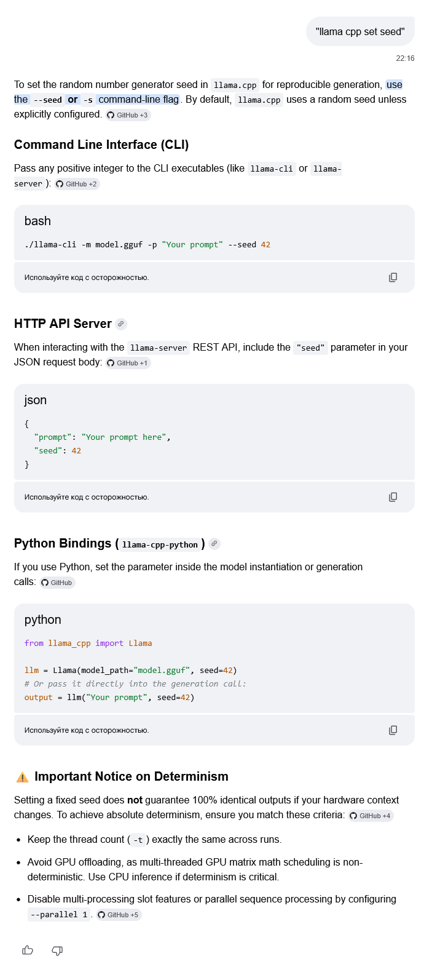Click the 22:16 timestamp
Image resolution: width=432 pixels, height=980 pixels.
pyautogui.click(x=405, y=58)
